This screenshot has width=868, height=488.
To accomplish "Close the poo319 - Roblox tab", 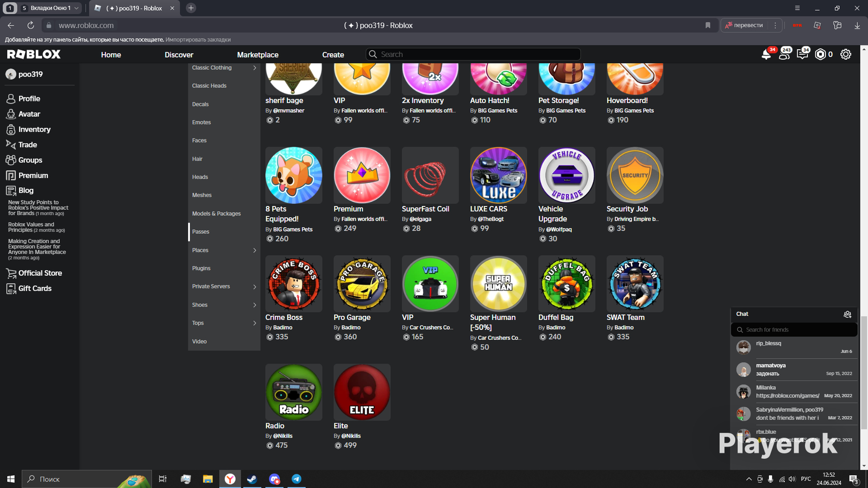I will click(172, 8).
